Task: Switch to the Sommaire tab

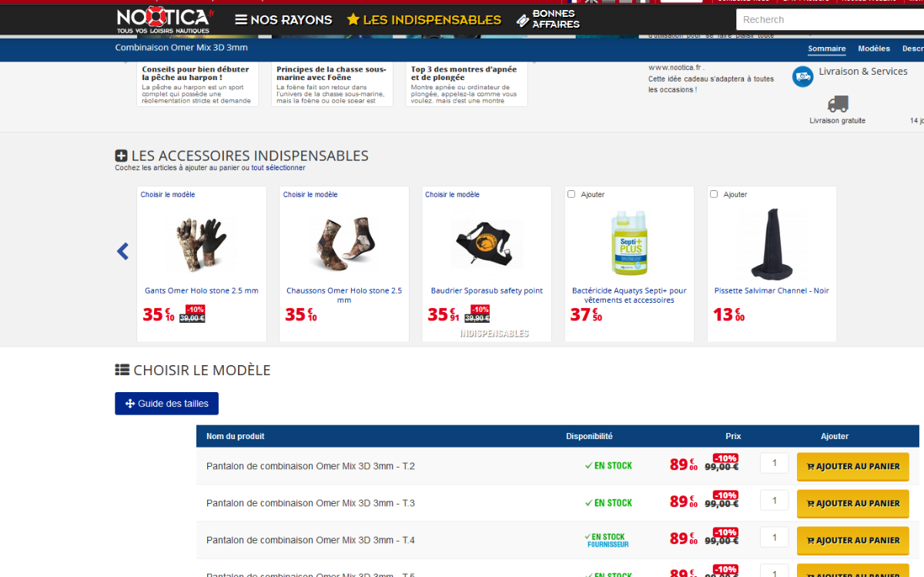Action: coord(827,49)
